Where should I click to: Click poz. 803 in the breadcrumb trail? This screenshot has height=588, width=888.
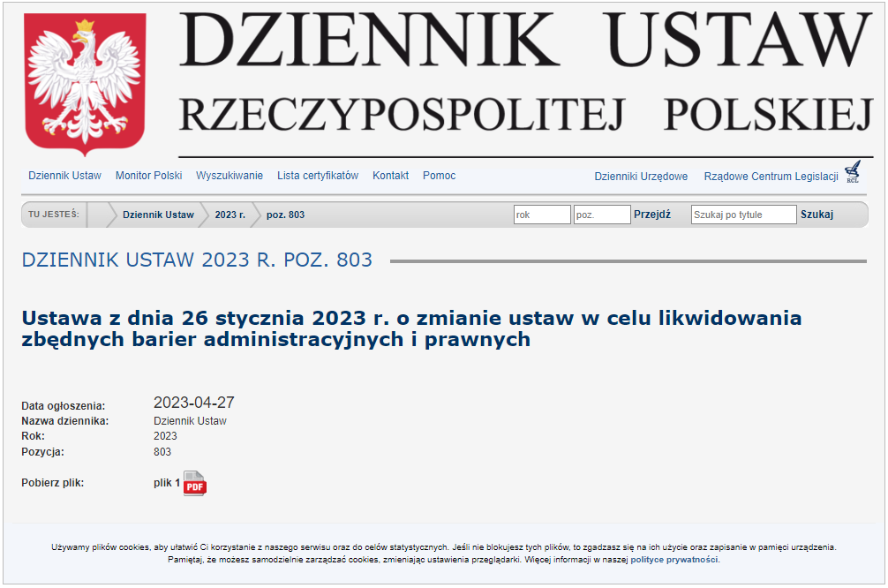pos(283,214)
